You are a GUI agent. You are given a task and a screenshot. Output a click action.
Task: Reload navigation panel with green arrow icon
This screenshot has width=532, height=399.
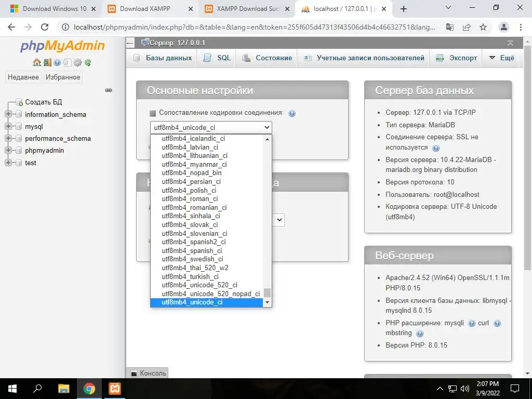(x=88, y=62)
